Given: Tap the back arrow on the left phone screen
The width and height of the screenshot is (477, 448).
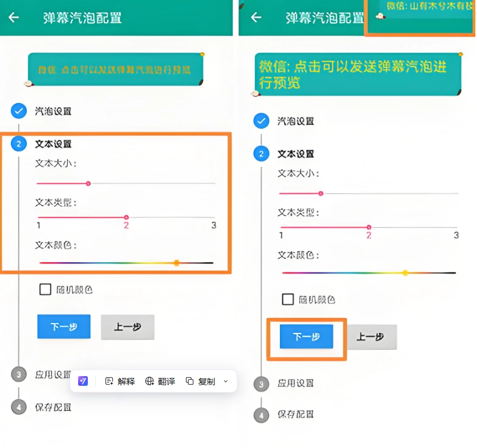Looking at the screenshot, I should [13, 17].
